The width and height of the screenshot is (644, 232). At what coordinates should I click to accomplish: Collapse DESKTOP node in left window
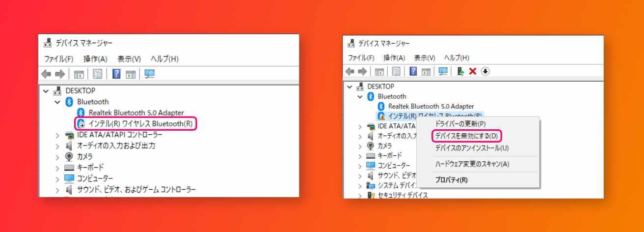tap(47, 91)
